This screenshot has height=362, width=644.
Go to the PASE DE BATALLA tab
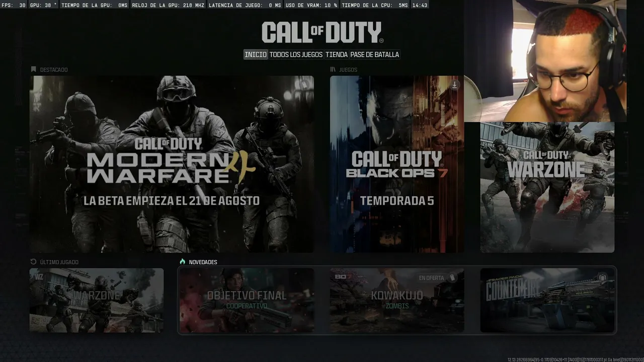[375, 54]
